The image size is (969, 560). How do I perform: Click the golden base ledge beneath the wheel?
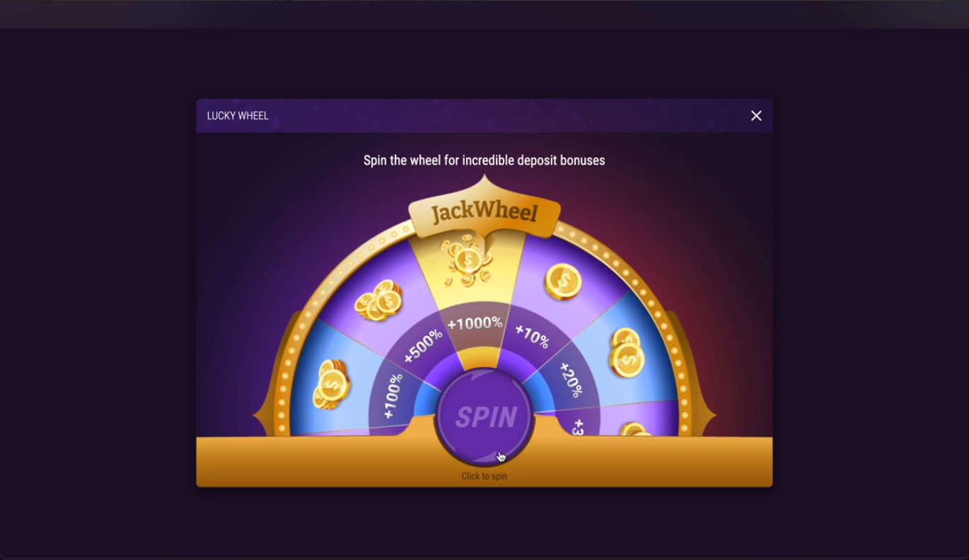(484, 461)
